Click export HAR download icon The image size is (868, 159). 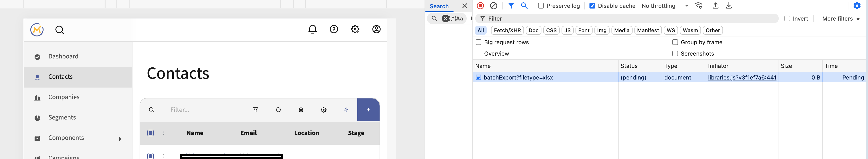click(x=729, y=6)
